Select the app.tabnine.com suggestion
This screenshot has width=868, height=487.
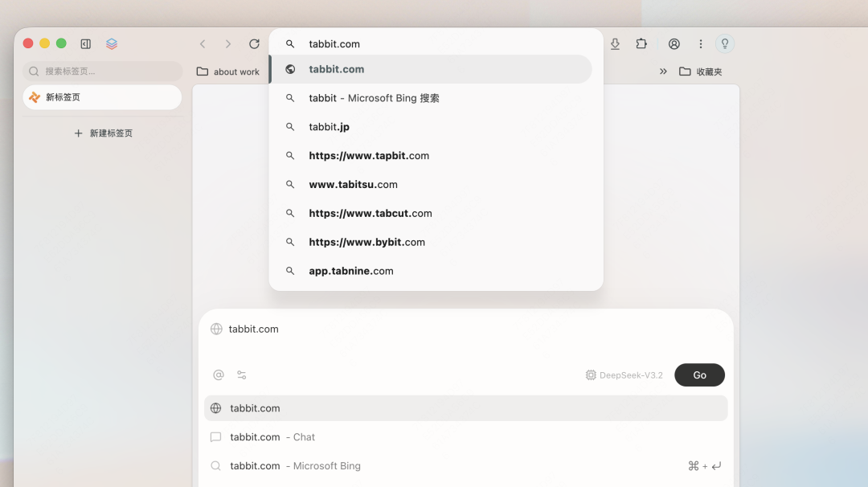click(x=432, y=271)
